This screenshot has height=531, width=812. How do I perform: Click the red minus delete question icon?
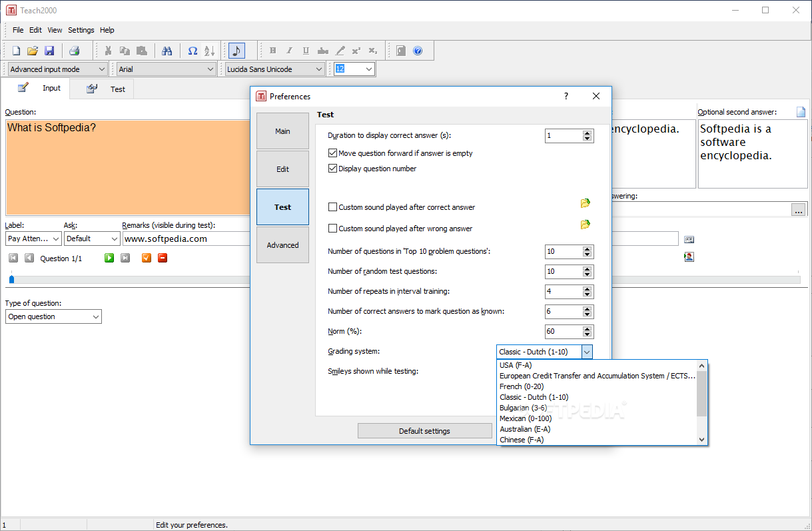coord(163,258)
